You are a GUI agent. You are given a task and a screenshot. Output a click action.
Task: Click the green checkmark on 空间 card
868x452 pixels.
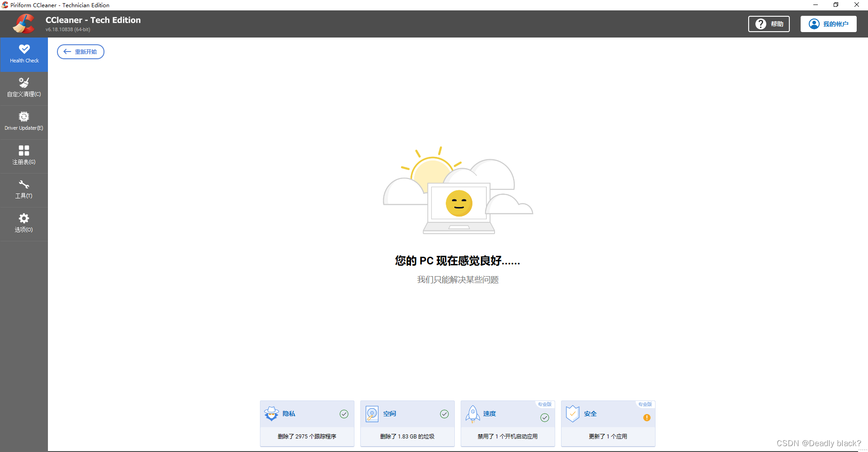tap(444, 414)
